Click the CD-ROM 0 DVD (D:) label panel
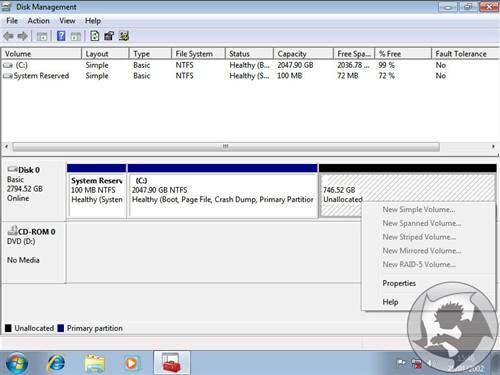Viewport: 500px width, 375px height. point(33,252)
